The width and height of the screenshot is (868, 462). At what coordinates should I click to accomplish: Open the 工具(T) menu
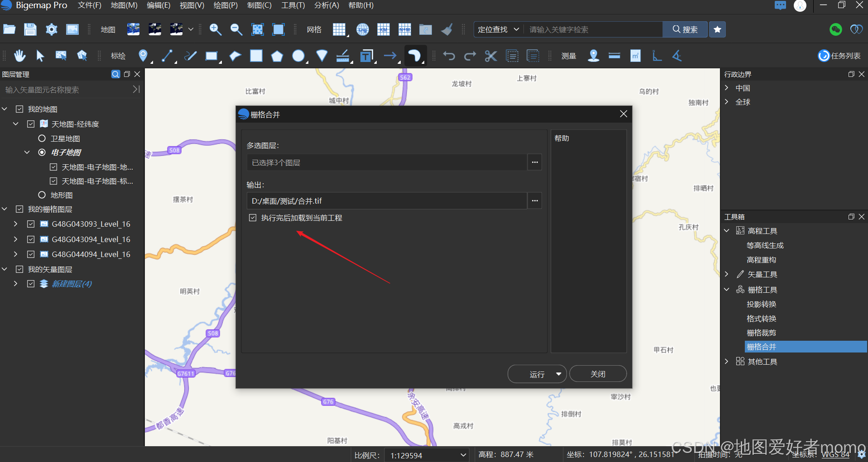pyautogui.click(x=292, y=5)
